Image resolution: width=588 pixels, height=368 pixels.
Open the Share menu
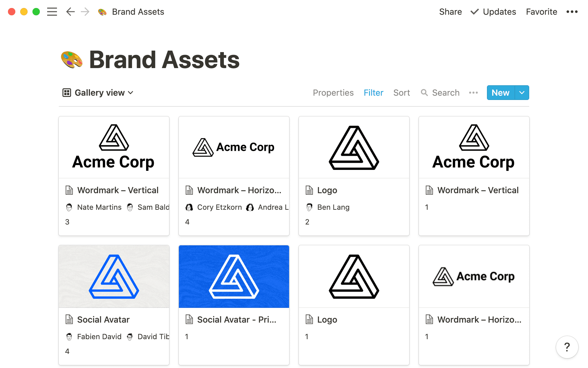point(450,12)
